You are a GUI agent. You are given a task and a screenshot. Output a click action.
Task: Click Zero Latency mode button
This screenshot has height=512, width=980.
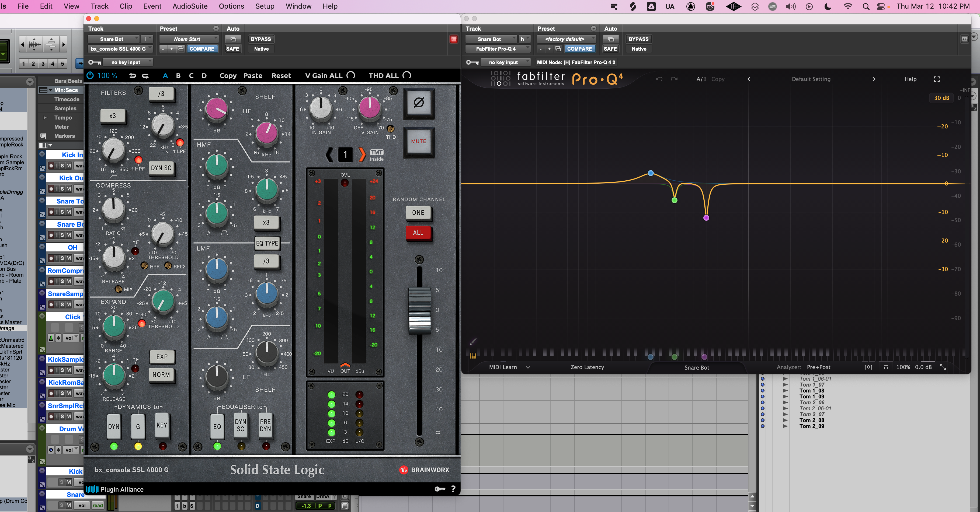point(587,367)
